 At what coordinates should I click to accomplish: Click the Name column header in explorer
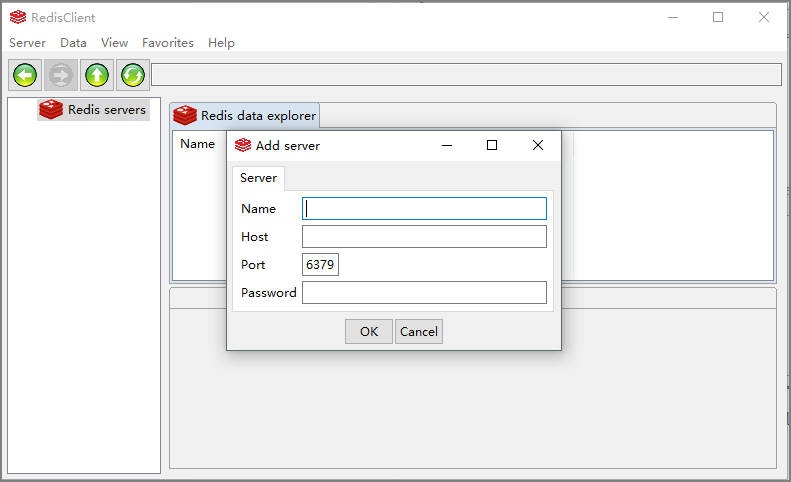pyautogui.click(x=198, y=144)
